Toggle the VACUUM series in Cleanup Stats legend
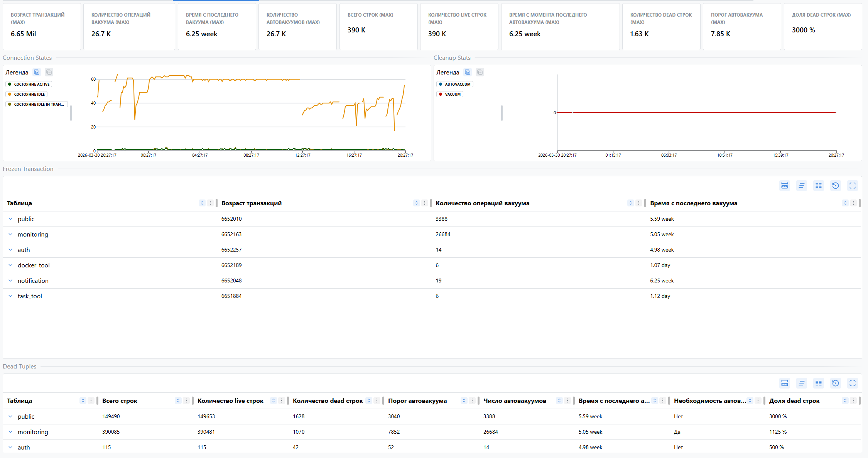The width and height of the screenshot is (868, 458). pos(449,94)
